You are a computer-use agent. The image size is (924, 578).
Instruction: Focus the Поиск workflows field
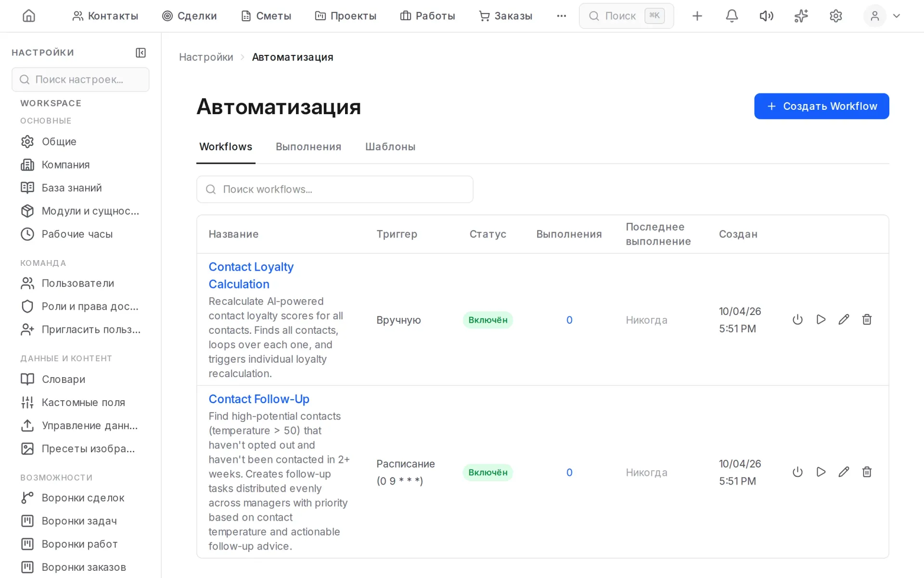(x=334, y=189)
